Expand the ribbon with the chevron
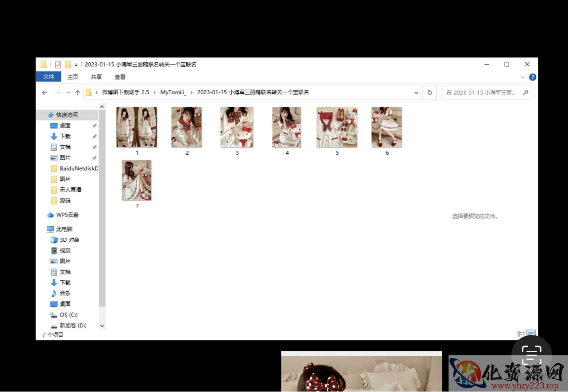Viewport: 568px width, 392px height. pos(523,77)
